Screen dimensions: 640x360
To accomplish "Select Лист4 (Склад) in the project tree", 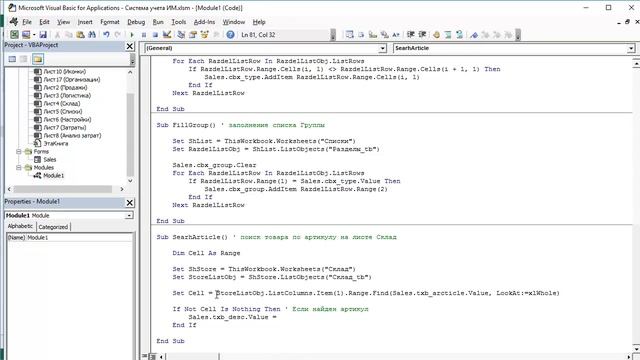I will click(62, 104).
